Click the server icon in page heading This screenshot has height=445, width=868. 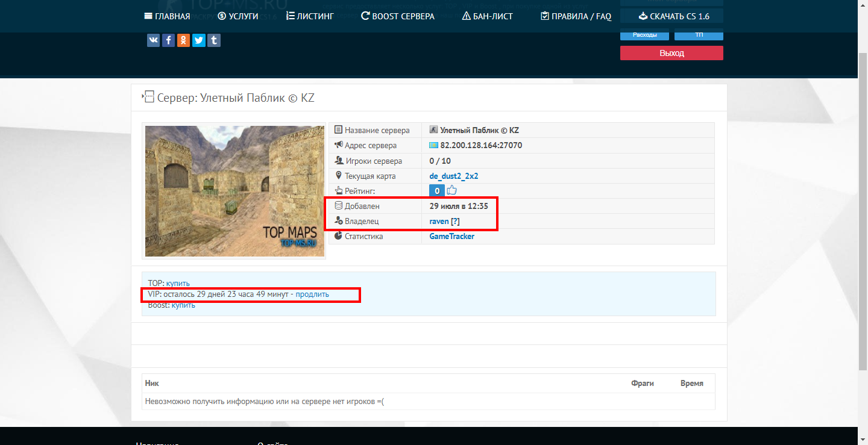point(148,97)
